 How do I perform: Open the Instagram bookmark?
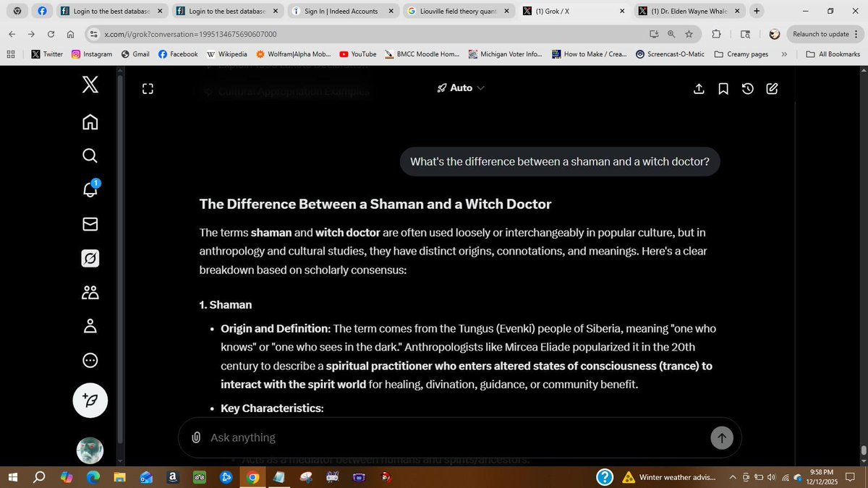(x=92, y=54)
